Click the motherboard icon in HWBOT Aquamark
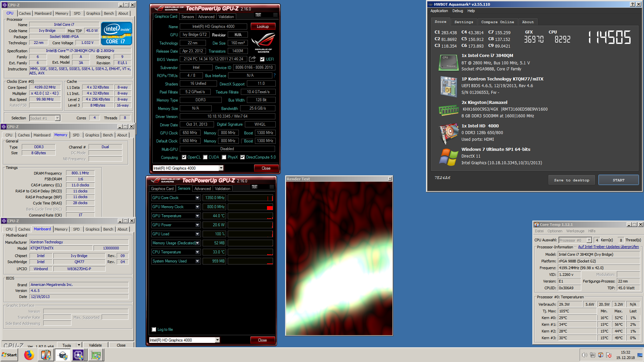644x362 pixels. click(x=448, y=86)
